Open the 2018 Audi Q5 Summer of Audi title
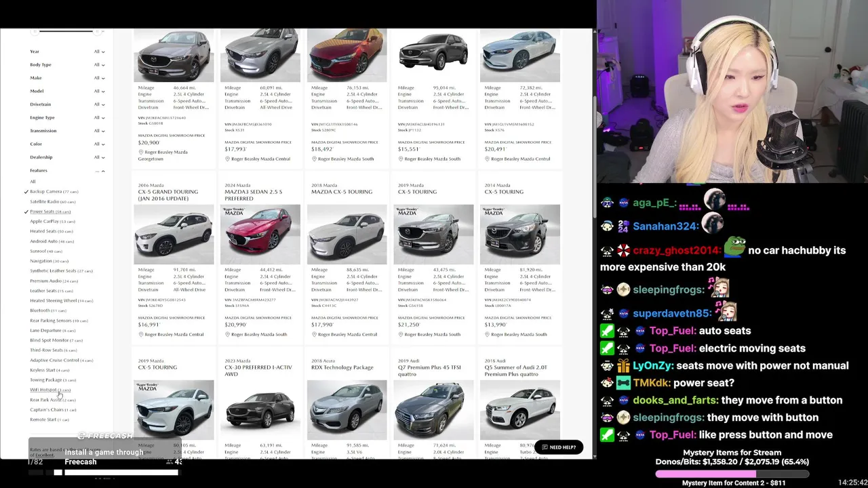The width and height of the screenshot is (868, 488). 516,371
